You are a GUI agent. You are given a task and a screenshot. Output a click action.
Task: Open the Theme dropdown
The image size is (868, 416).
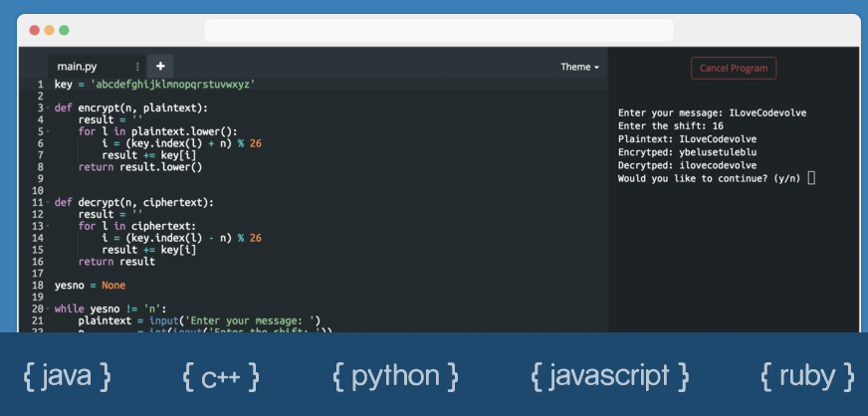tap(579, 67)
